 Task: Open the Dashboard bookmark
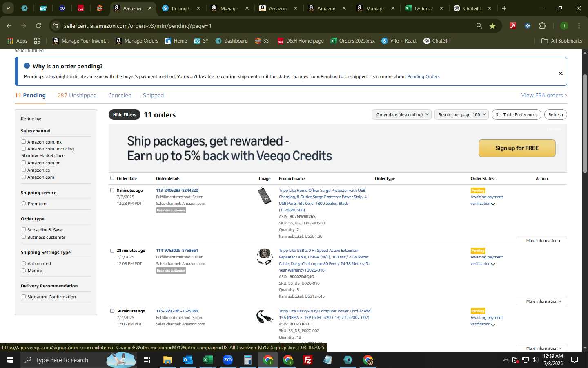(x=232, y=41)
